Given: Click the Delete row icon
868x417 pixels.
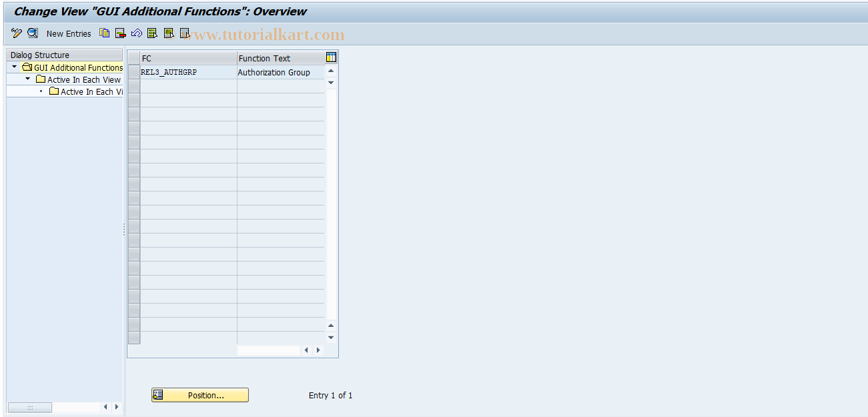Looking at the screenshot, I should 121,33.
